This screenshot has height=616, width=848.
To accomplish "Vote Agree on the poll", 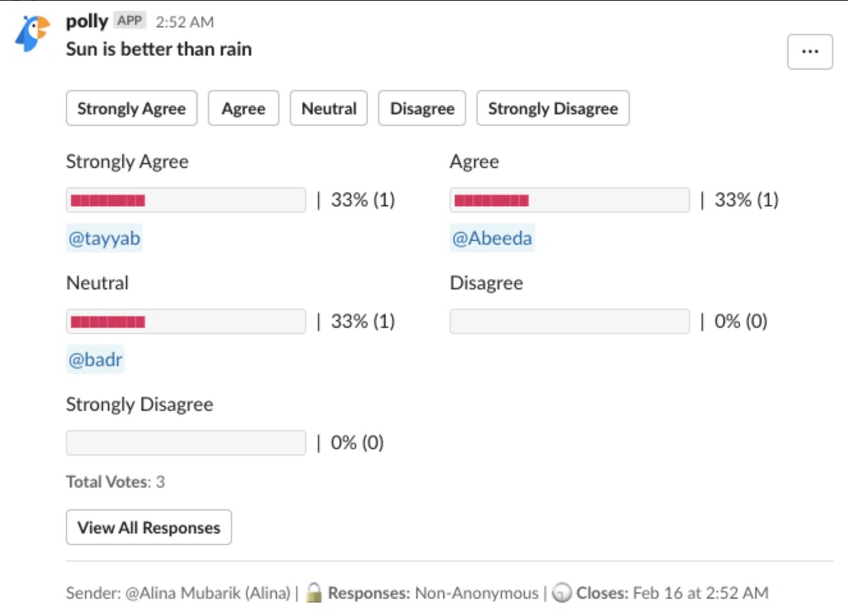I will [243, 109].
